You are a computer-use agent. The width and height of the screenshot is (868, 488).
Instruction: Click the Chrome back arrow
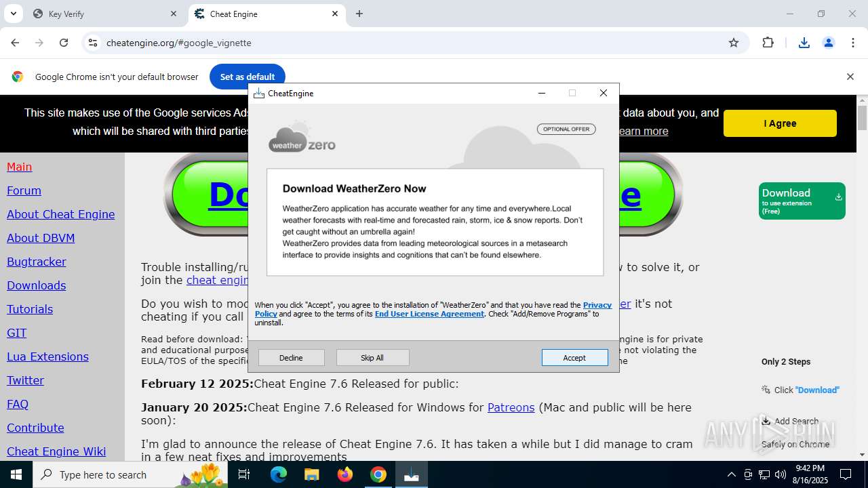[15, 43]
